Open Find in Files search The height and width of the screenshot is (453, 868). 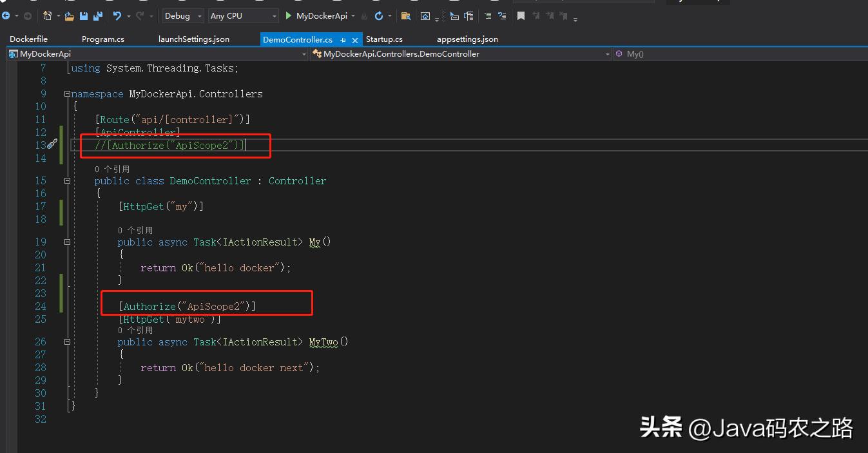(405, 15)
